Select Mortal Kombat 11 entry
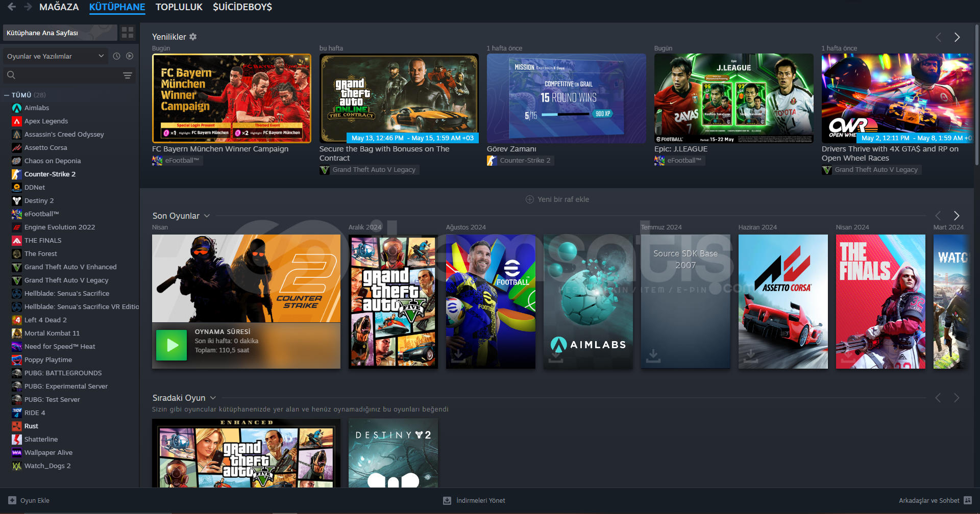The width and height of the screenshot is (980, 514). [x=52, y=333]
